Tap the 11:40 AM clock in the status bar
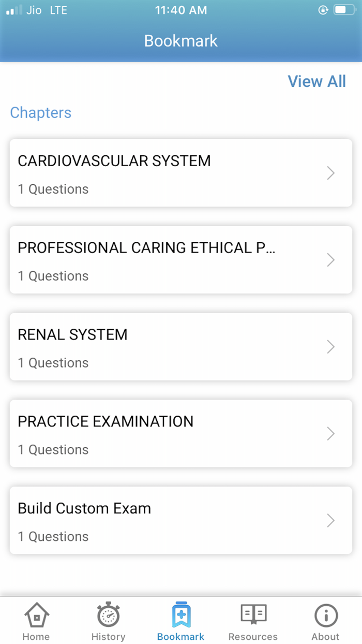Viewport: 362px width, 644px height. point(180,9)
